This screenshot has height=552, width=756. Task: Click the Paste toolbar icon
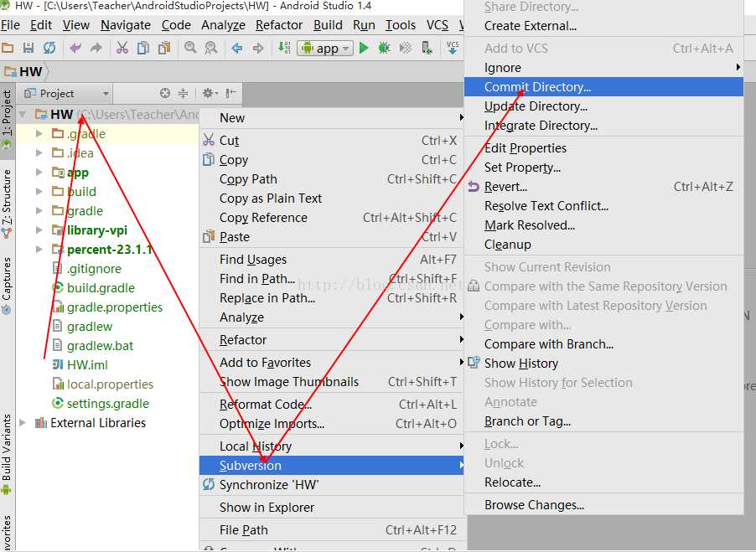point(164,48)
